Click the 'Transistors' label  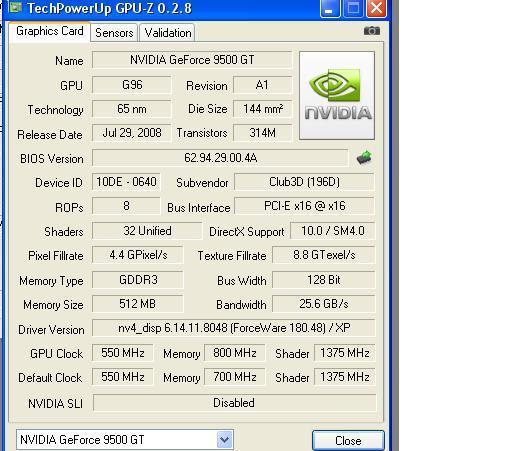pos(202,133)
